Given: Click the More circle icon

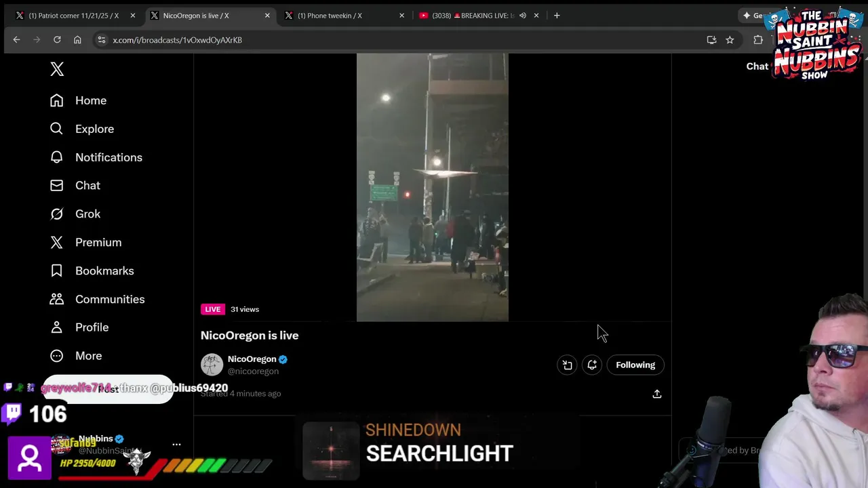Looking at the screenshot, I should pos(57,356).
